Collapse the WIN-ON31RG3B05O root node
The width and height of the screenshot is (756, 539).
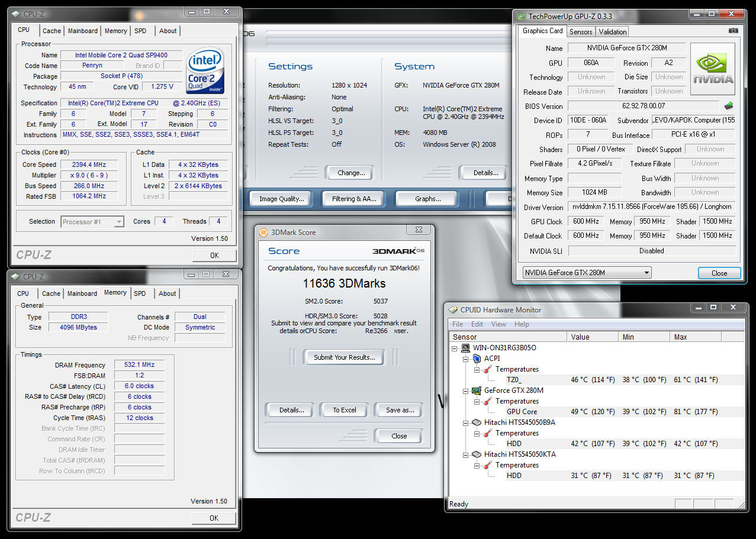[x=455, y=348]
